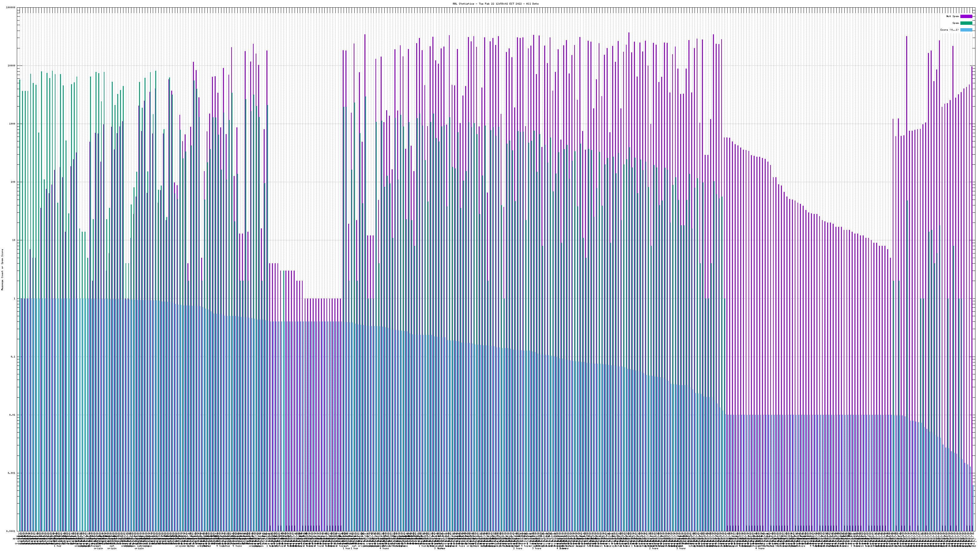Click the 'RBL Statistics' chart title

point(495,4)
